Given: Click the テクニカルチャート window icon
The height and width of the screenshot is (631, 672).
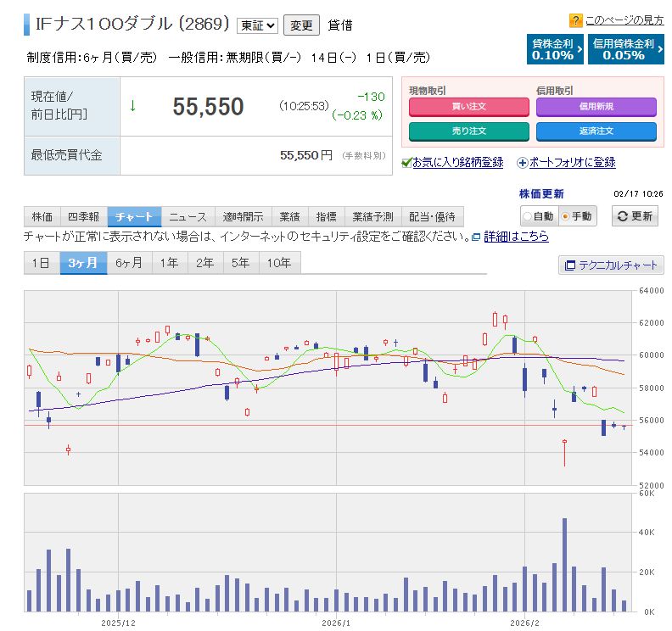Looking at the screenshot, I should tap(569, 265).
